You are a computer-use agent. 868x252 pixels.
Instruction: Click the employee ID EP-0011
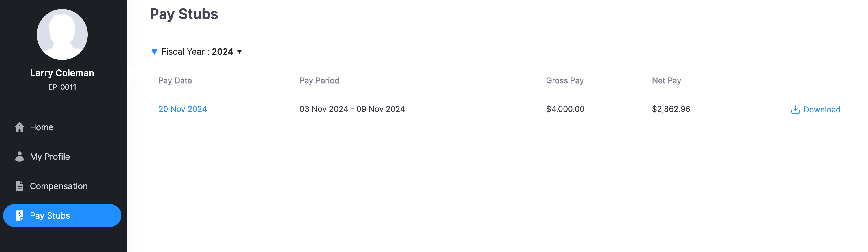coord(62,87)
